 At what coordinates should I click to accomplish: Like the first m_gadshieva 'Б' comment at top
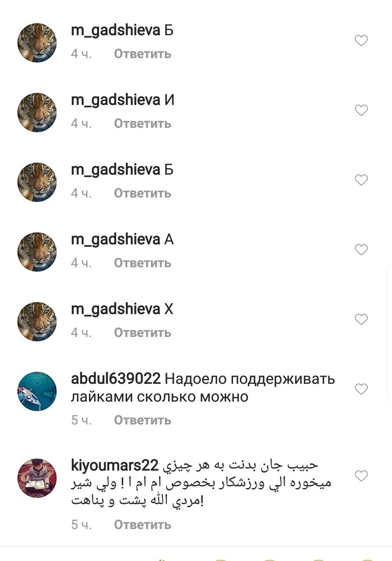361,40
